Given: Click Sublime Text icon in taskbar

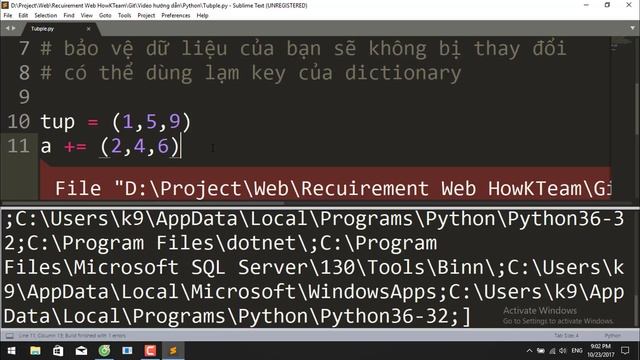Looking at the screenshot, I should pyautogui.click(x=173, y=351).
